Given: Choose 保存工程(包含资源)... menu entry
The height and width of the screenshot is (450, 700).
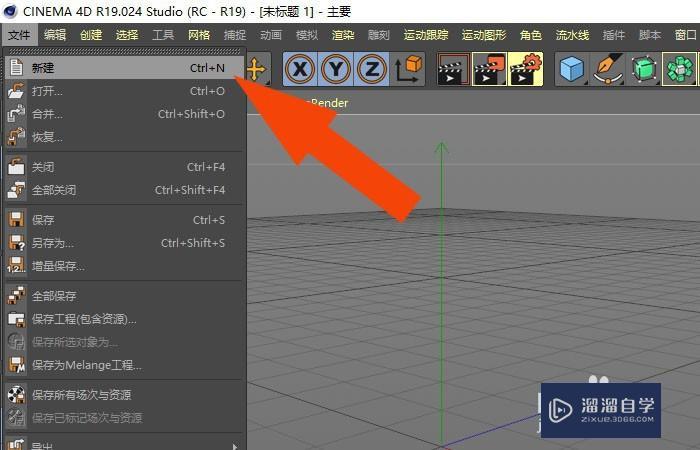Looking at the screenshot, I should tap(125, 319).
